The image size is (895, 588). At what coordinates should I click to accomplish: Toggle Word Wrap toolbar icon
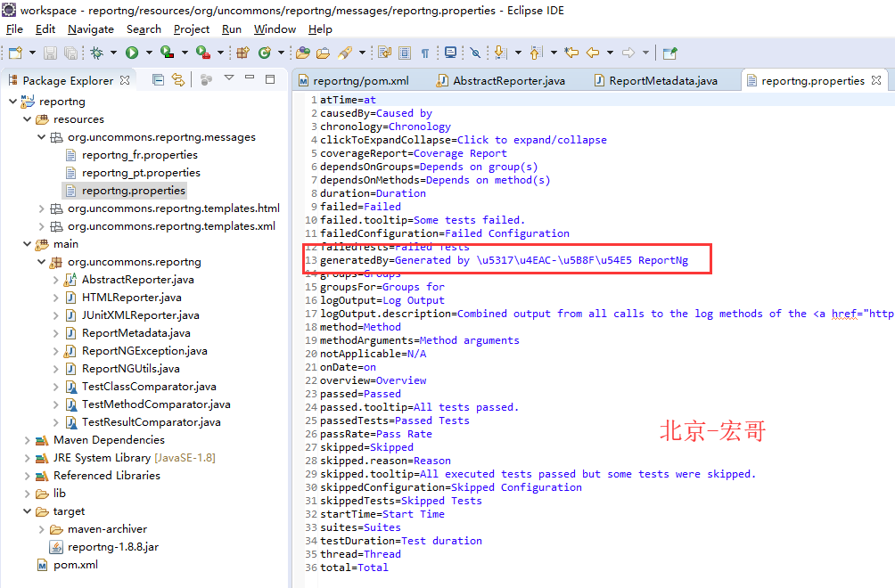click(385, 53)
